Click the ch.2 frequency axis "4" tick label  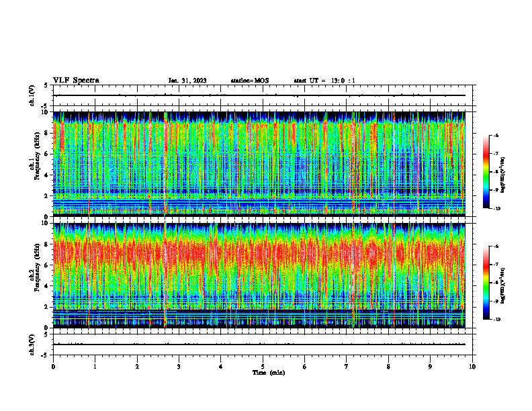(x=47, y=286)
